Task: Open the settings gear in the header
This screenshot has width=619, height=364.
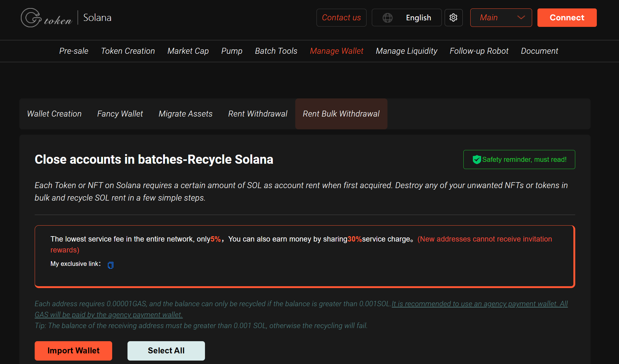Action: click(x=453, y=17)
